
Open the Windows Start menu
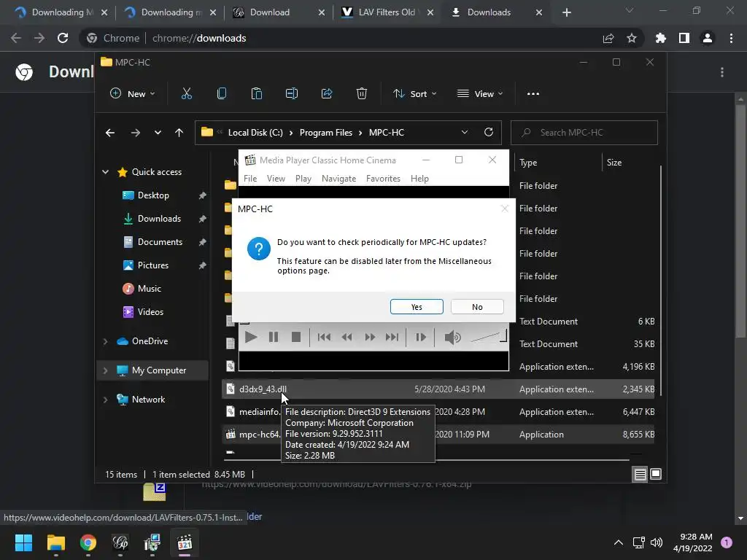click(23, 542)
